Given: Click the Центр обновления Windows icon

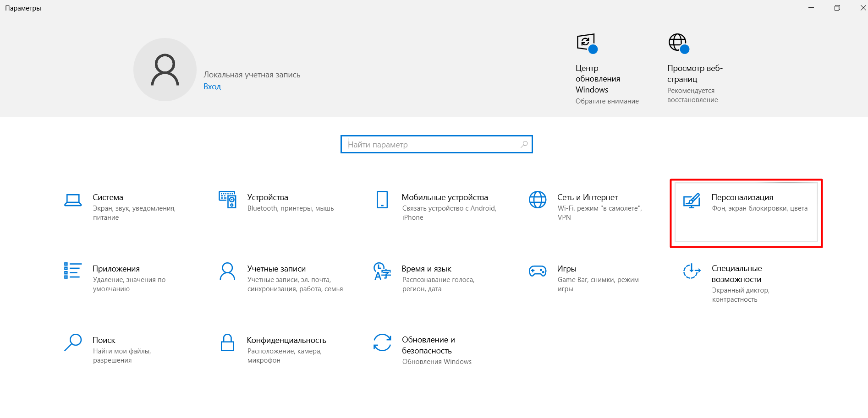Looking at the screenshot, I should point(587,43).
